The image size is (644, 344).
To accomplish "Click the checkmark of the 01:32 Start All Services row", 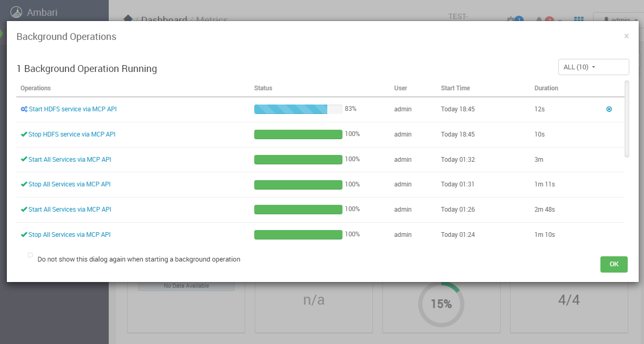I will (x=24, y=160).
